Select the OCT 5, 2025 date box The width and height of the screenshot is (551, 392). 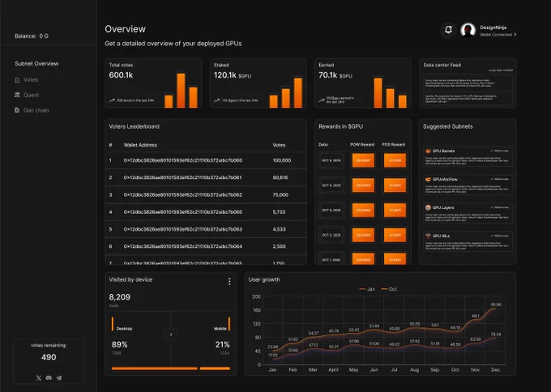(x=331, y=160)
